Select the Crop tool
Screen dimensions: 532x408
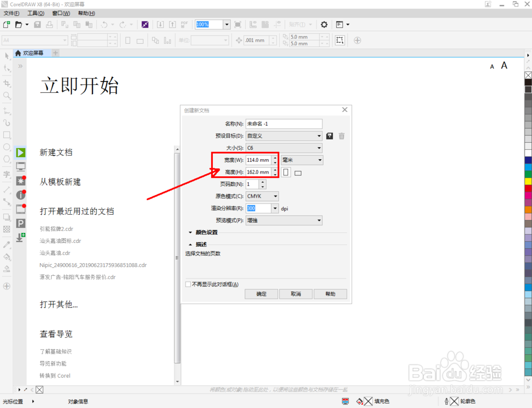pos(6,83)
